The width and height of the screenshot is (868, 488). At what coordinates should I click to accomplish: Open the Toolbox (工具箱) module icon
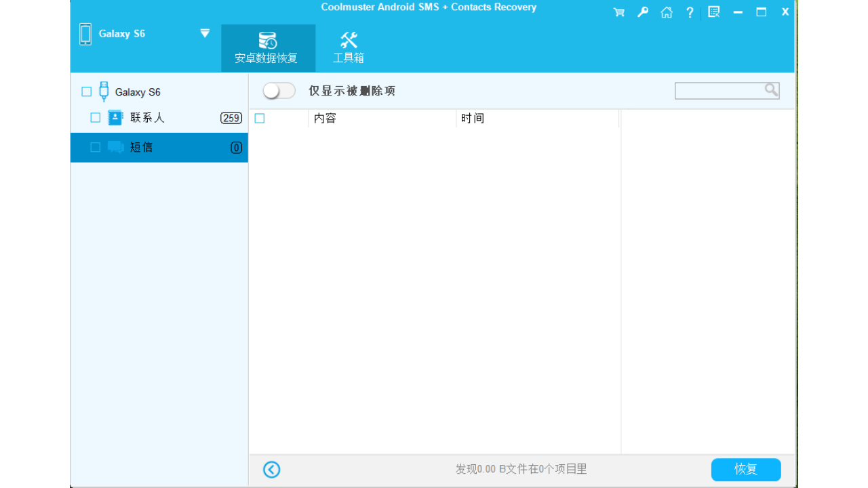[x=348, y=39]
